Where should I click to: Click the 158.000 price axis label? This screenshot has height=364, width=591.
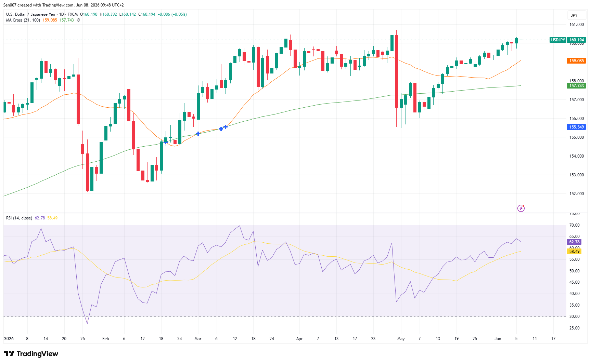pyautogui.click(x=577, y=81)
